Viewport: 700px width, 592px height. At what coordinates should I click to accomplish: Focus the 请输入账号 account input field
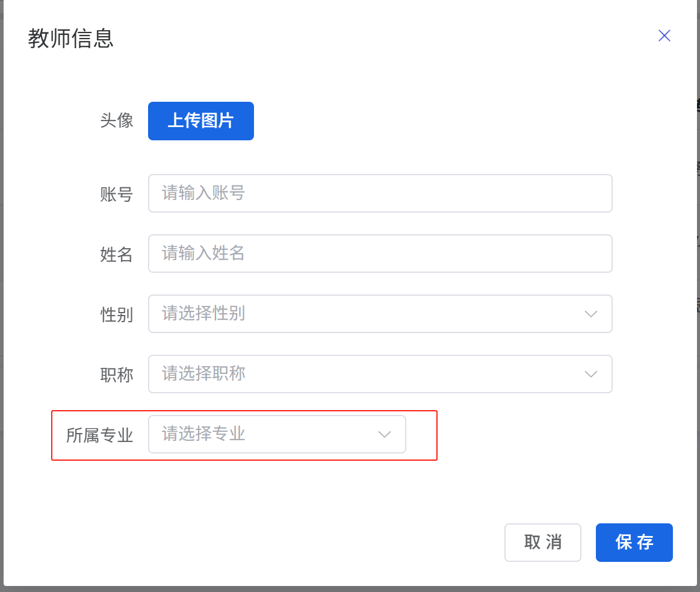pyautogui.click(x=380, y=193)
